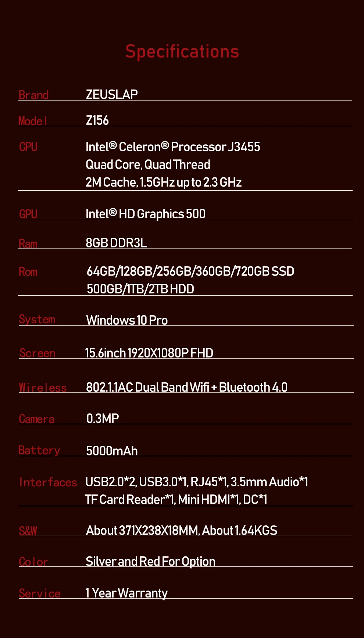Screen dimensions: 364x638
Task: Click the Specifications heading
Action: [x=182, y=52]
